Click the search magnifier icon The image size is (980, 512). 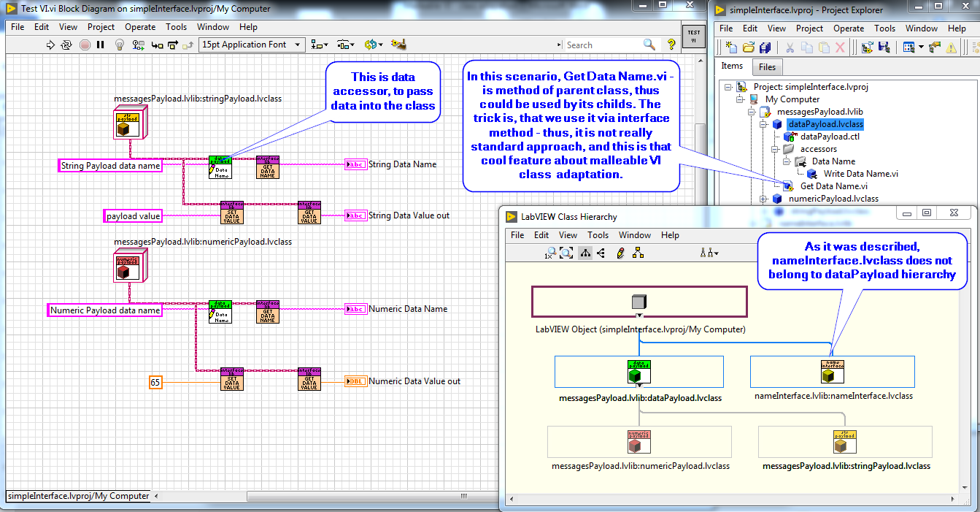point(649,45)
